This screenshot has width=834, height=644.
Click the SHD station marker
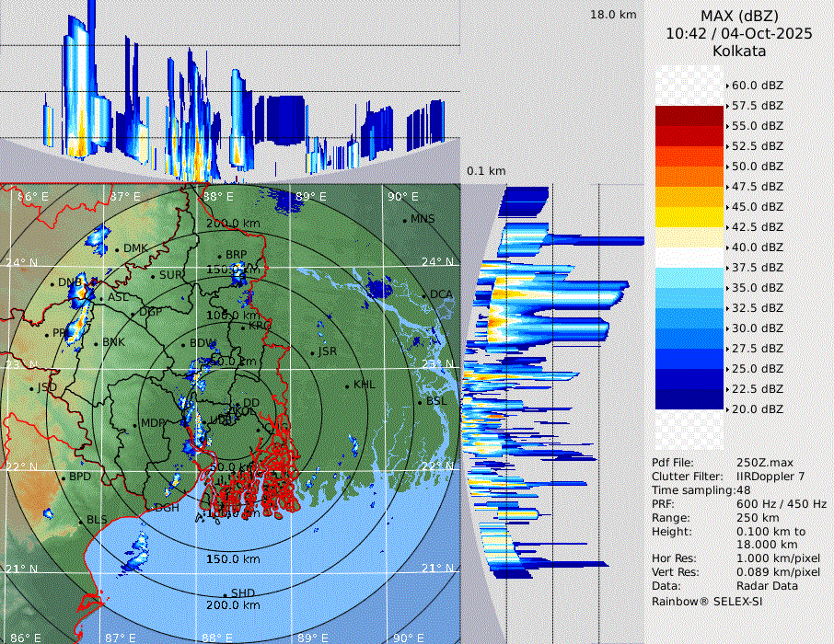click(225, 594)
